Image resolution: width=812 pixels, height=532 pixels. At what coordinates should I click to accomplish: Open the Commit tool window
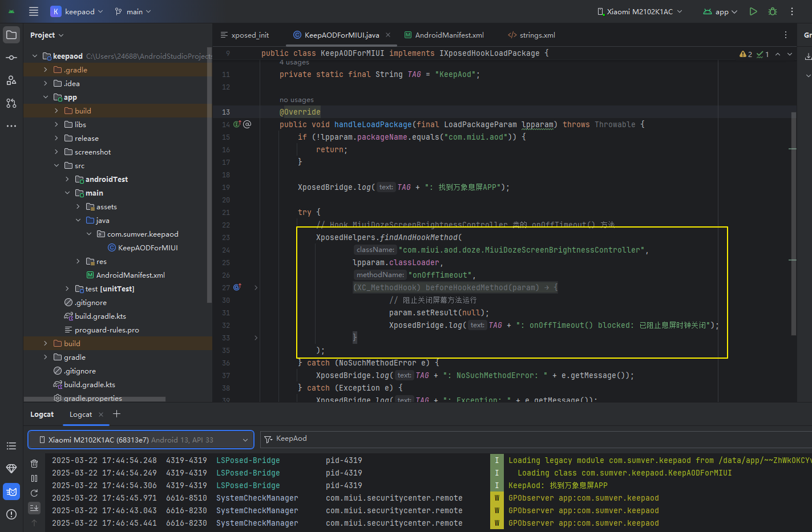(11, 58)
